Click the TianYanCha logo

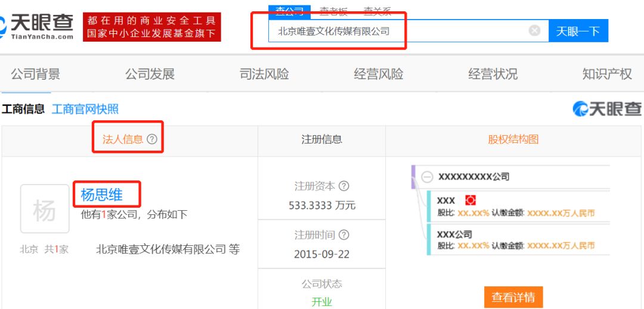(37, 27)
